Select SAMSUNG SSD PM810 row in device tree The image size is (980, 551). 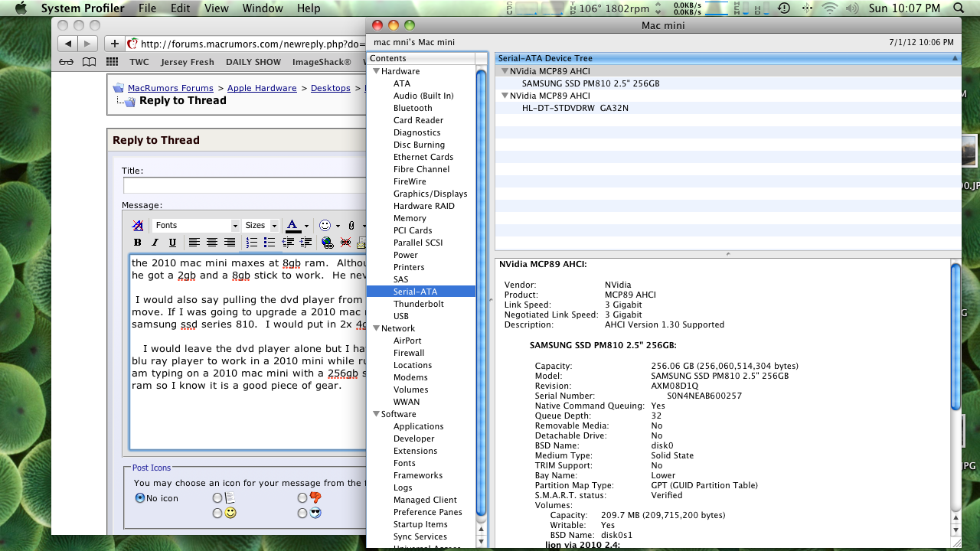tap(727, 83)
